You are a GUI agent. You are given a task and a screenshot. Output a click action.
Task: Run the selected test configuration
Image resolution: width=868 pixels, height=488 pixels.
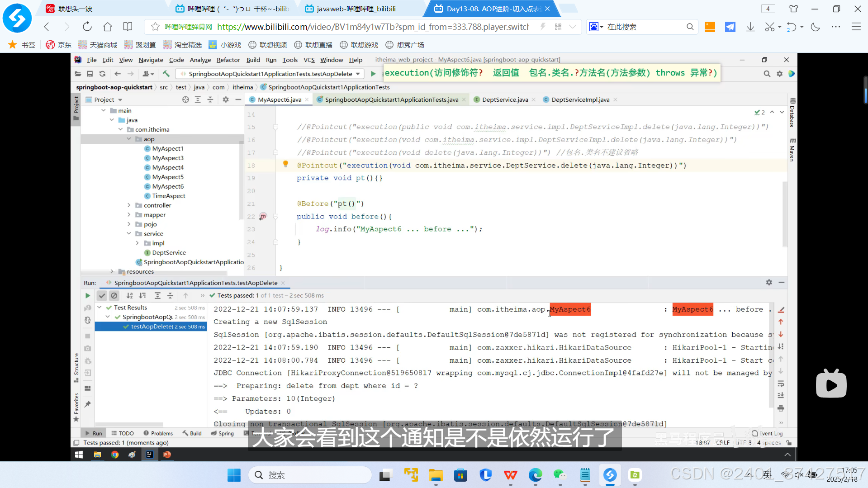pyautogui.click(x=373, y=74)
